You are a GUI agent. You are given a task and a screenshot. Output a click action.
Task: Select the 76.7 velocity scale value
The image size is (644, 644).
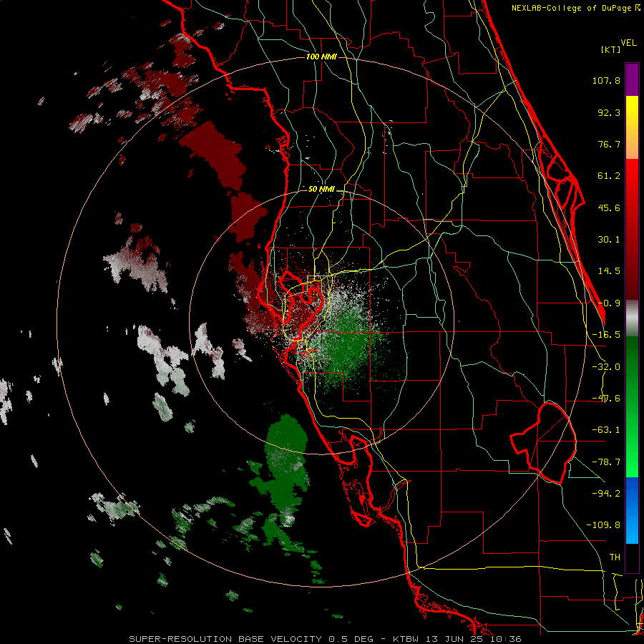pos(609,144)
